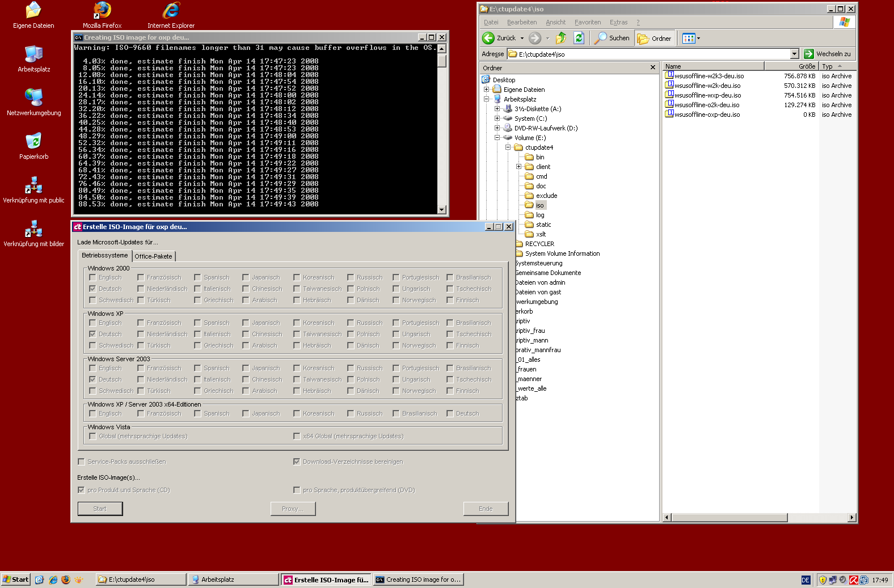Toggle pro Produkt und Sprache (CD) checkbox
Screen dimensions: 894x588
point(81,490)
